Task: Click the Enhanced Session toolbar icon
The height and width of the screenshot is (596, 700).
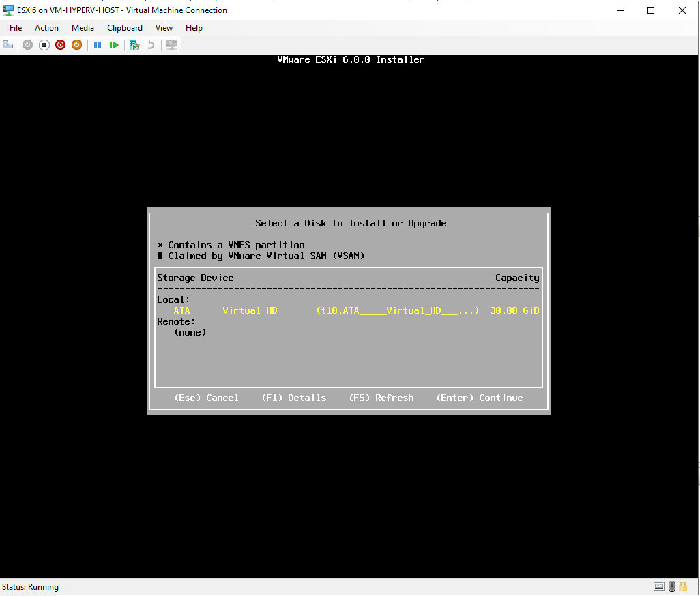Action: [171, 44]
